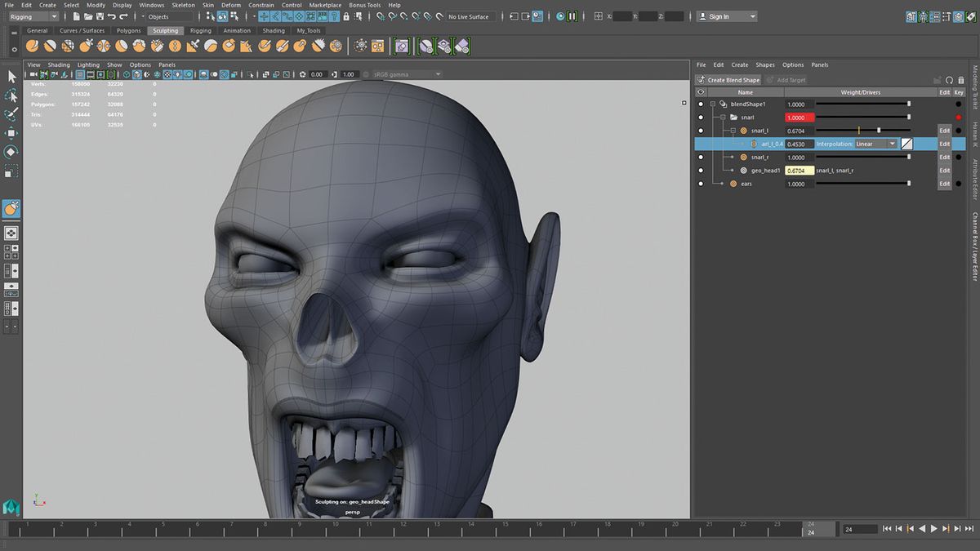
Task: Toggle visibility dot for the ears target
Action: pos(700,183)
